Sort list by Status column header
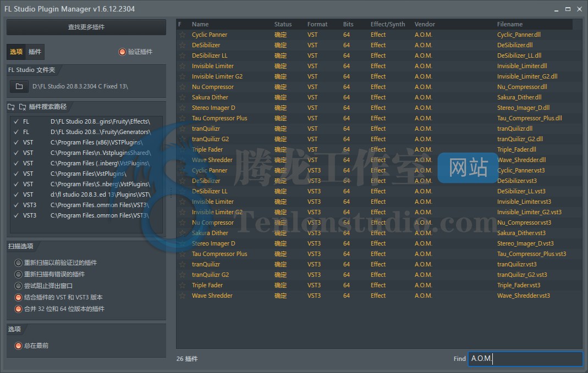This screenshot has width=588, height=373. click(x=283, y=24)
